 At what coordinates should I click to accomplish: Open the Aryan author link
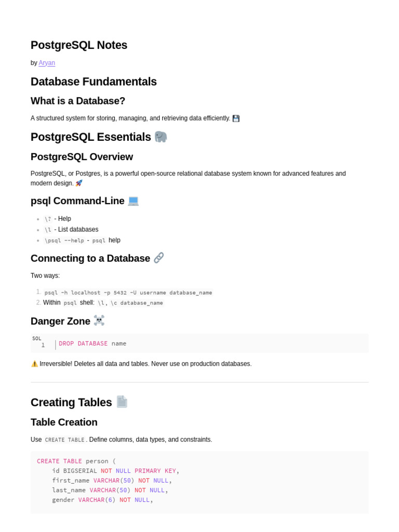tap(47, 63)
